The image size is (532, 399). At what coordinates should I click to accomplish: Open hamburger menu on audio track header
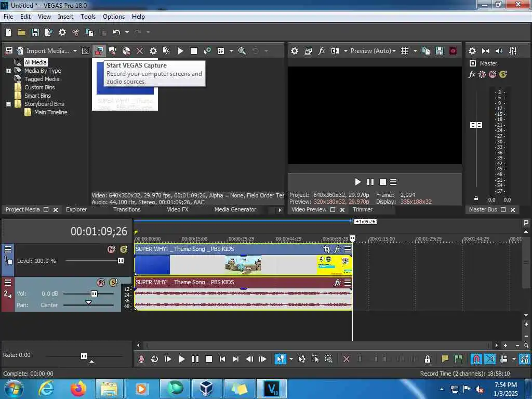click(x=8, y=283)
